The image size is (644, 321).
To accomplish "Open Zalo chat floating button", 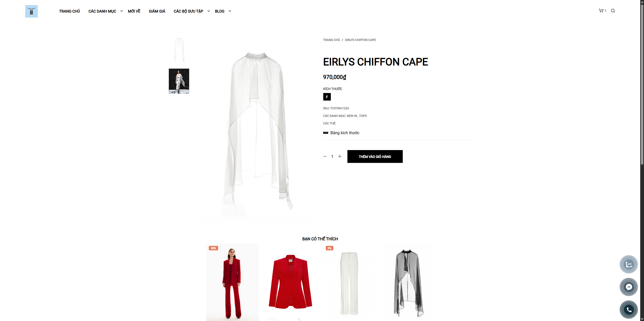I will (629, 264).
